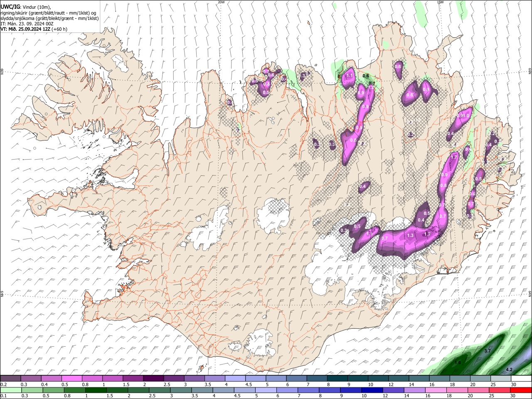Select the light pink 16–18 swatch in lower legend
The image size is (532, 399).
tap(436, 390)
